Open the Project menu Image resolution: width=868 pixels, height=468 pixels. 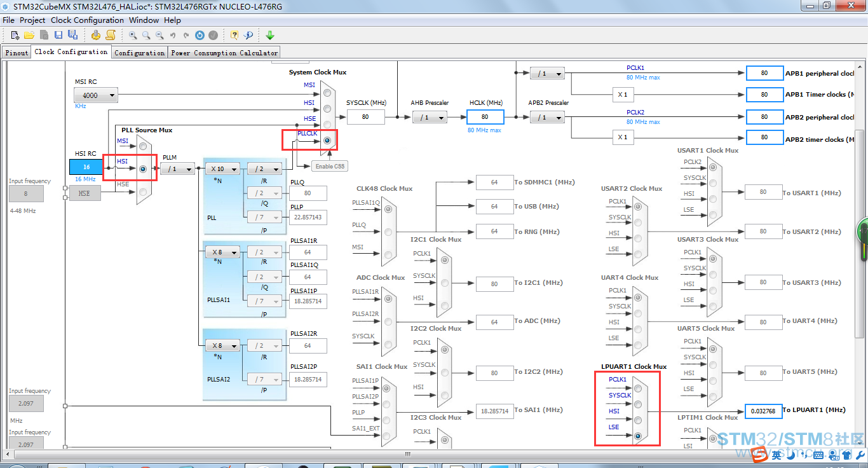point(32,20)
